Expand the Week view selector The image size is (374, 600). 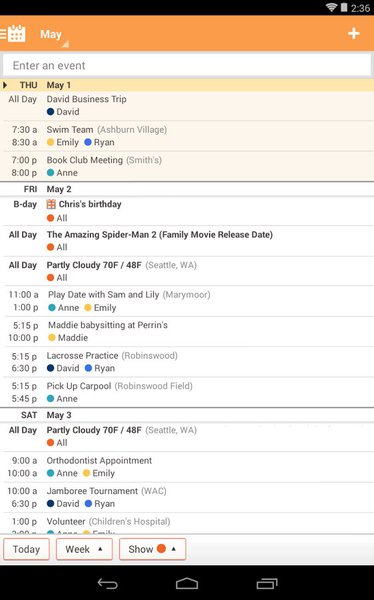pos(84,549)
